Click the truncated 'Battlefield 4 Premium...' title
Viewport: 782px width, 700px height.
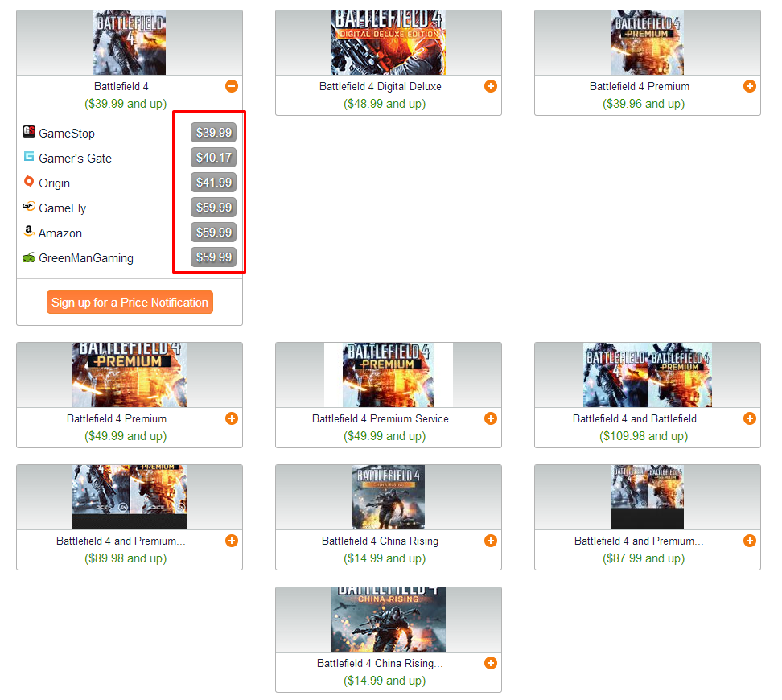(121, 418)
